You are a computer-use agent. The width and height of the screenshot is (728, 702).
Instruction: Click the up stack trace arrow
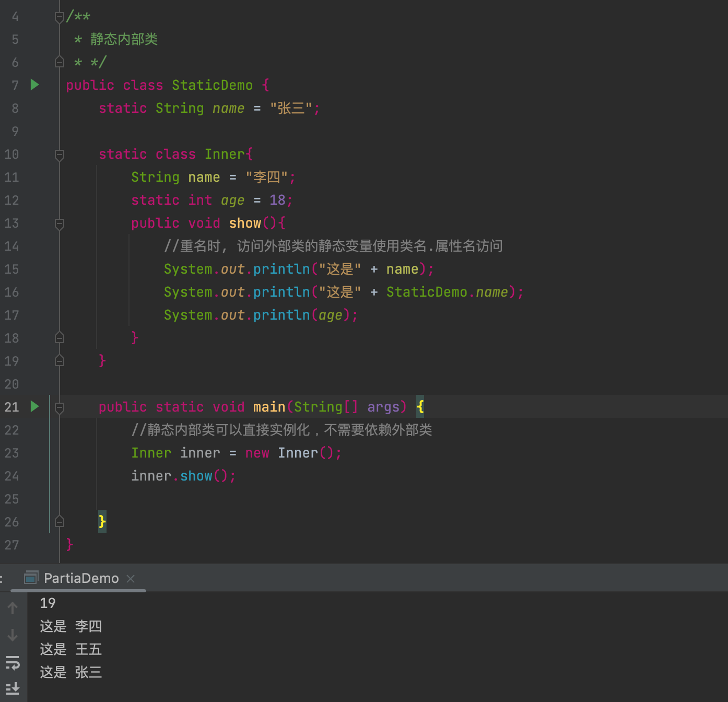point(13,608)
